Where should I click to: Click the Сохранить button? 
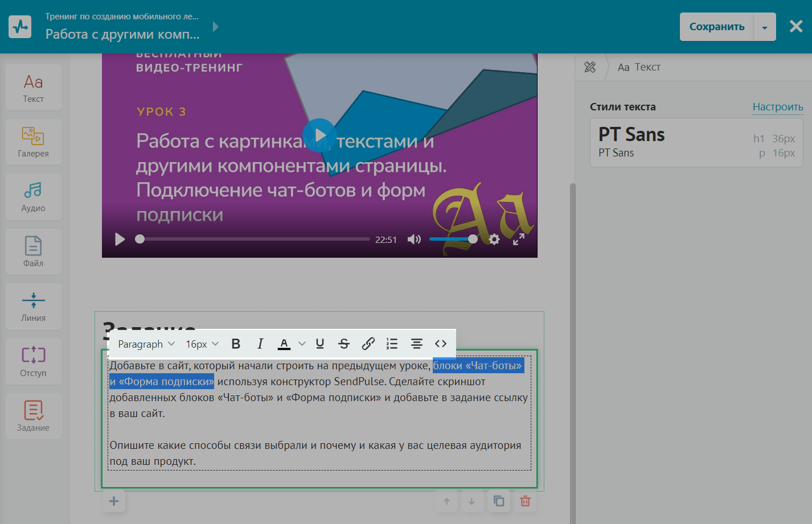pyautogui.click(x=716, y=27)
